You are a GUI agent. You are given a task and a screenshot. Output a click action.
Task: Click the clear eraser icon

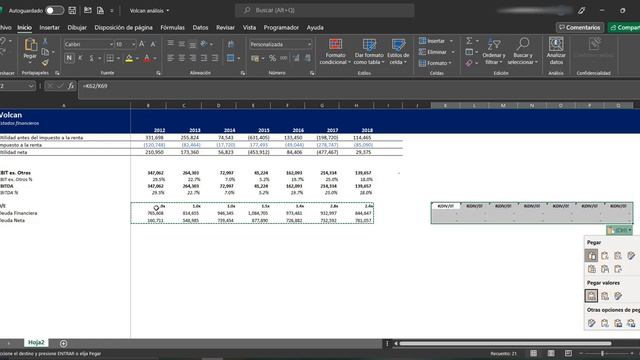(469, 63)
